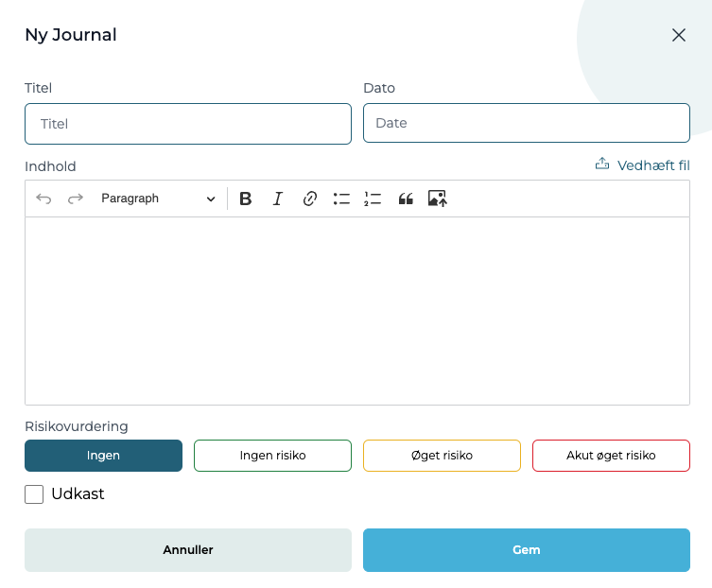Click inside the Indhold text area
Screen dimensions: 712x588
coord(357,311)
